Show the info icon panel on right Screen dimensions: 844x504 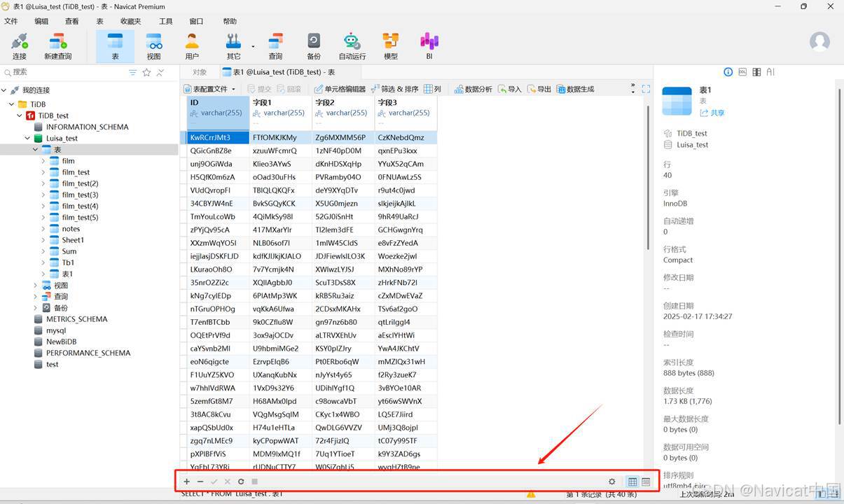(728, 72)
